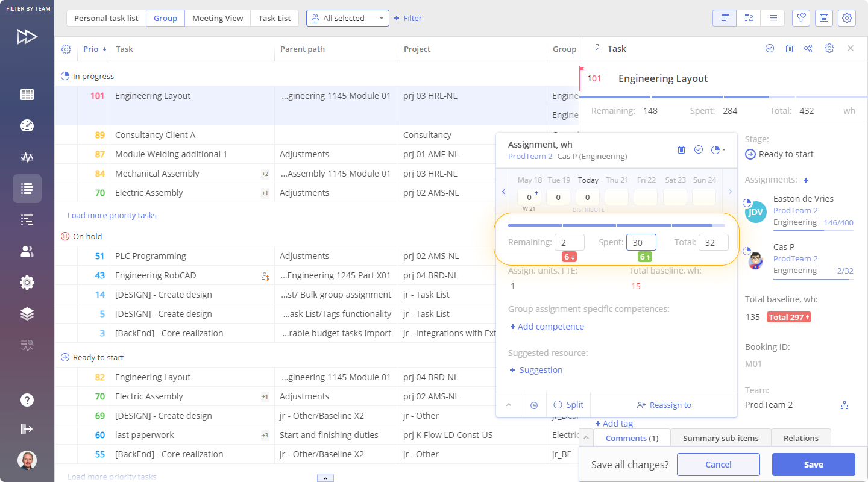Collapse the assignment popup with up chevron
The height and width of the screenshot is (482, 868).
[x=509, y=405]
